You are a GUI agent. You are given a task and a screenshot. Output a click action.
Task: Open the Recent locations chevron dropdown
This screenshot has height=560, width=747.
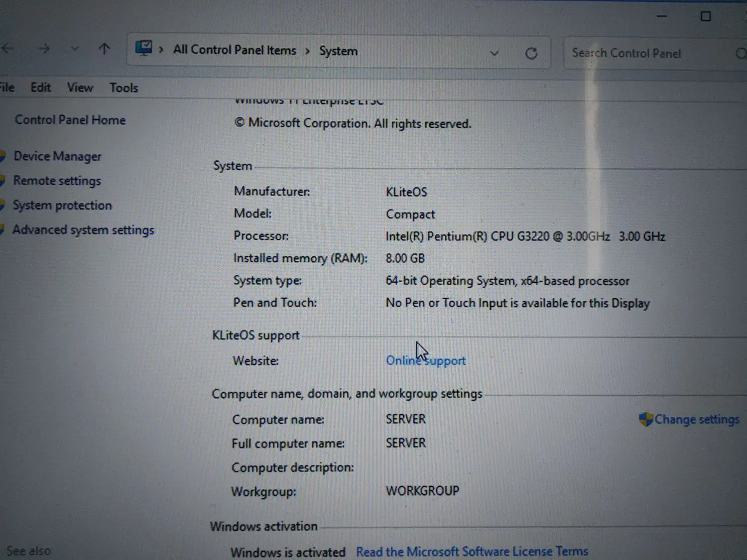click(x=74, y=49)
